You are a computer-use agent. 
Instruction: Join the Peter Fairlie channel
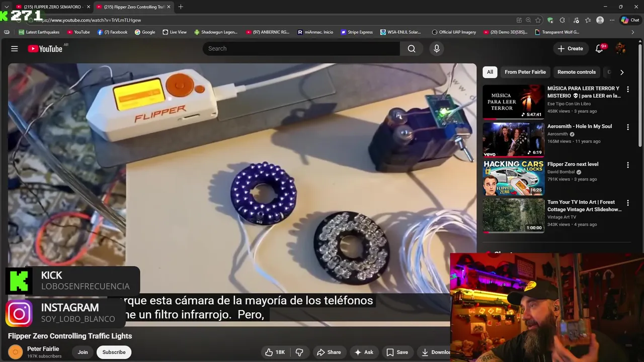coord(83,352)
